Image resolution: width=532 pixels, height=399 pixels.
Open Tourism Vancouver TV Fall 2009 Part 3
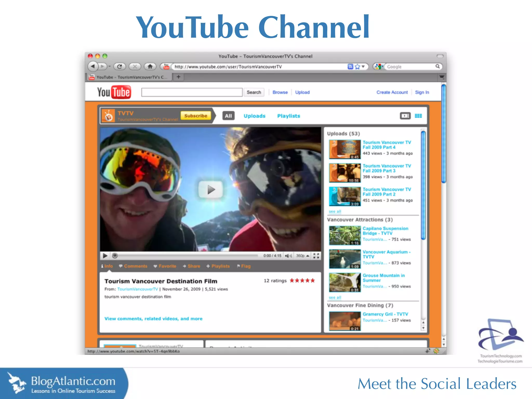[387, 168]
